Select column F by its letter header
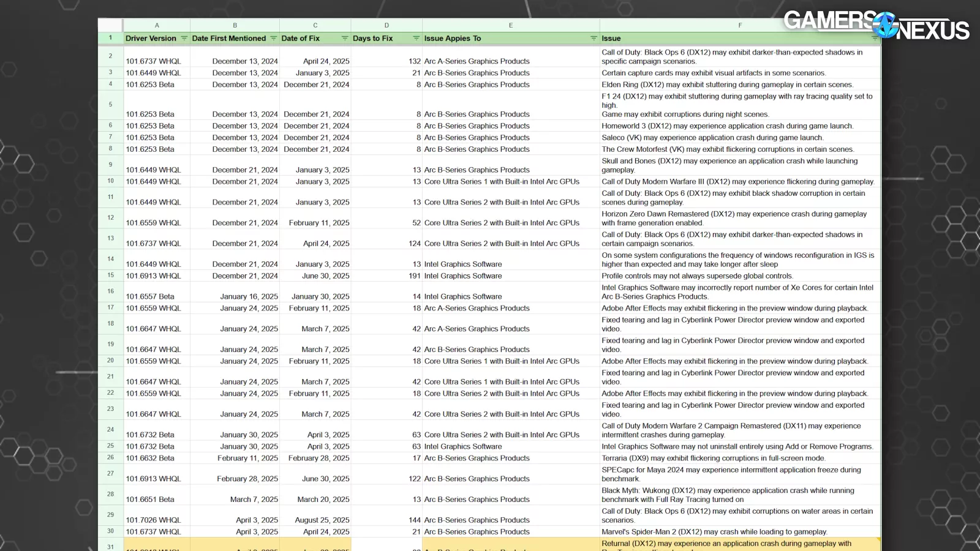The height and width of the screenshot is (551, 980). (x=739, y=25)
